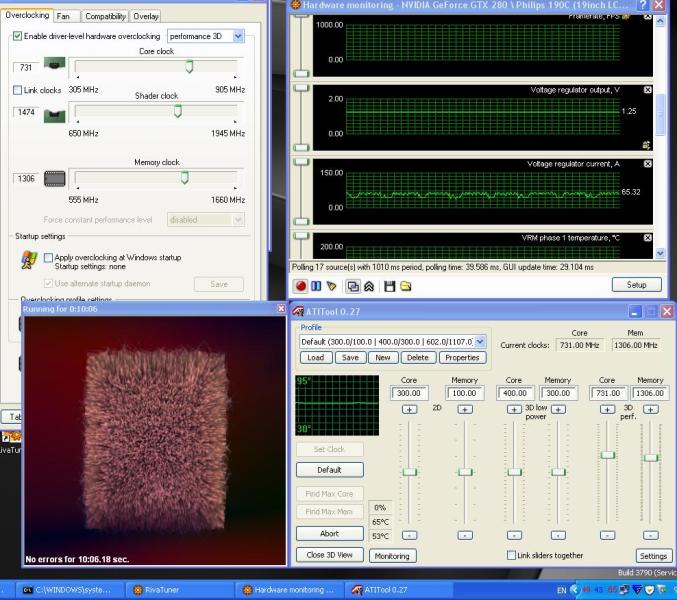Click the New profile button

[383, 357]
